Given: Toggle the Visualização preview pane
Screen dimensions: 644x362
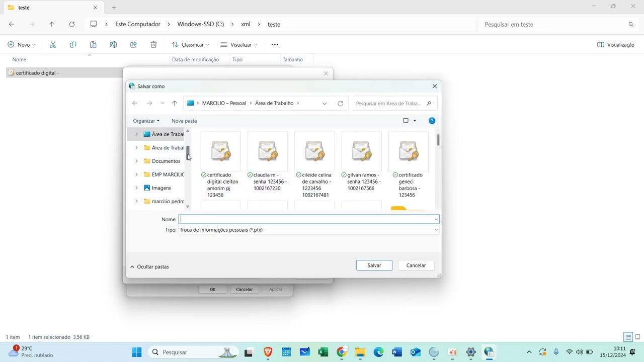Looking at the screenshot, I should click(616, 45).
